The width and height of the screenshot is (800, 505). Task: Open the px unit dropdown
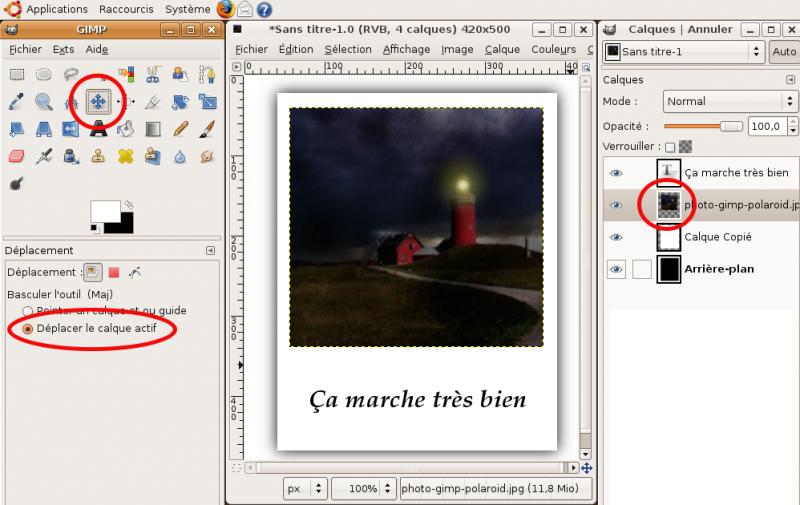point(305,489)
